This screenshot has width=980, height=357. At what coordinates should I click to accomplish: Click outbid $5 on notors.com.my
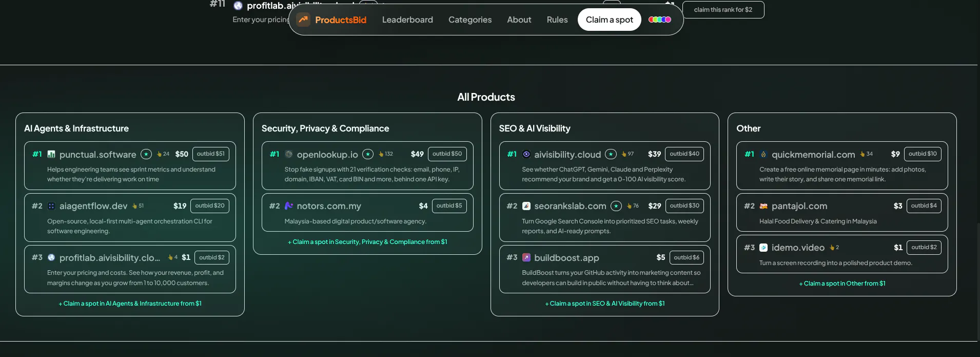click(449, 206)
